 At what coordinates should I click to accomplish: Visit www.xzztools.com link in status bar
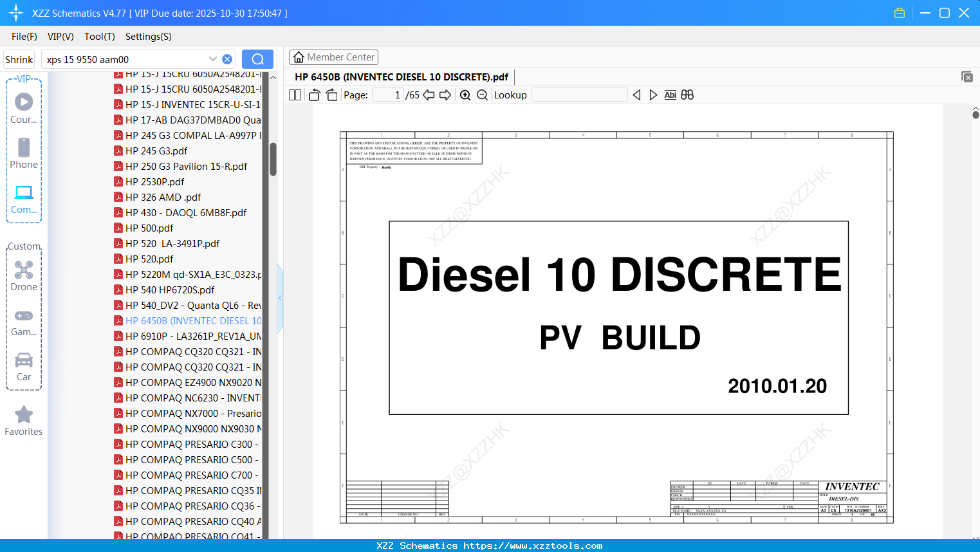[x=533, y=546]
